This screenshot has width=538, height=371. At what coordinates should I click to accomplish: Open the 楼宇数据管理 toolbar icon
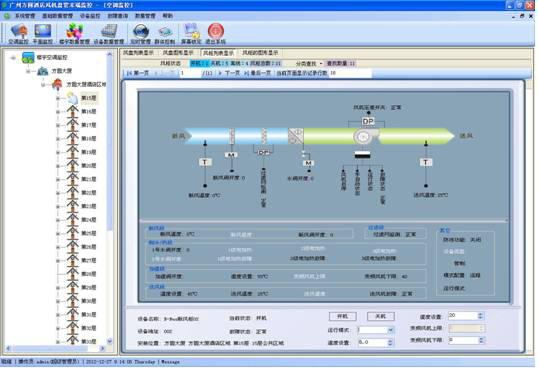tap(74, 31)
